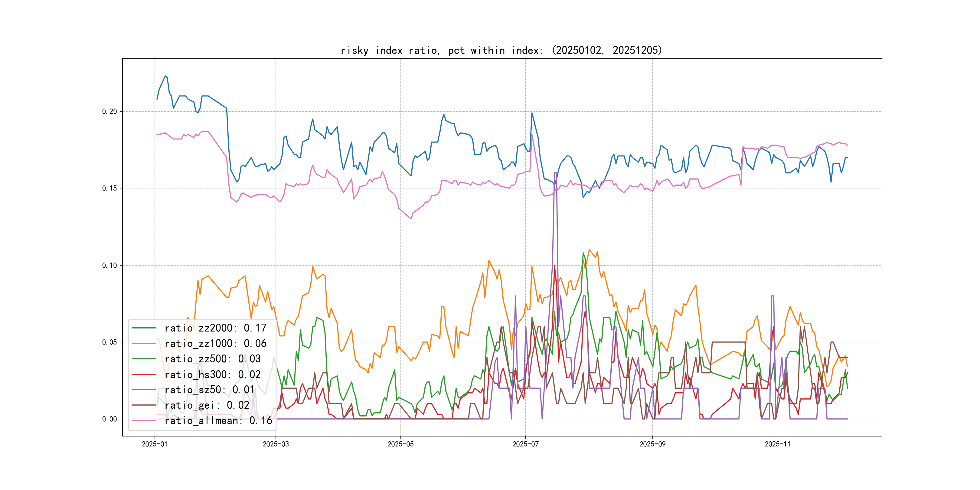The width and height of the screenshot is (980, 490).
Task: Click the 2025-09 x-axis tick label
Action: 652,444
